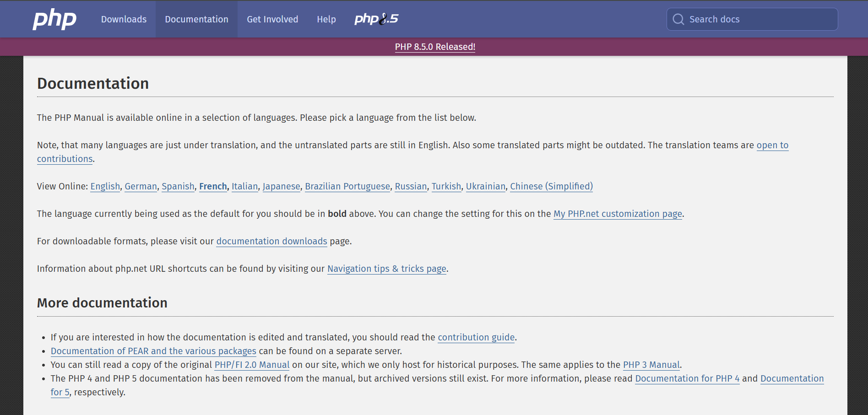View the manual in Japanese
This screenshot has height=415, width=868.
(282, 186)
